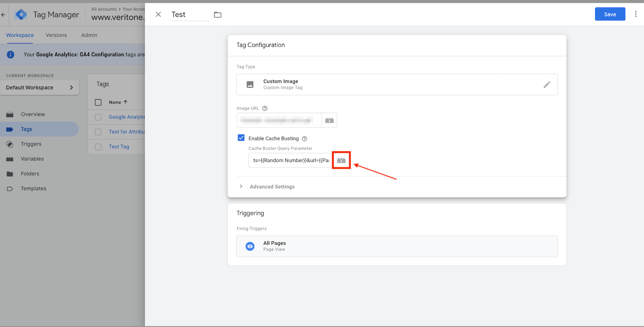
Task: Open the Admin tab
Action: click(x=89, y=35)
